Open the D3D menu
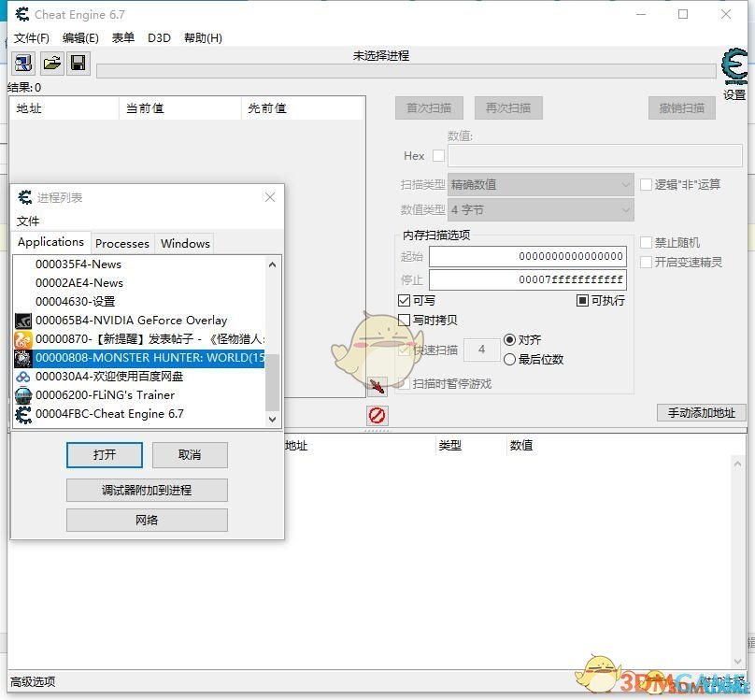755x700 pixels. click(159, 38)
